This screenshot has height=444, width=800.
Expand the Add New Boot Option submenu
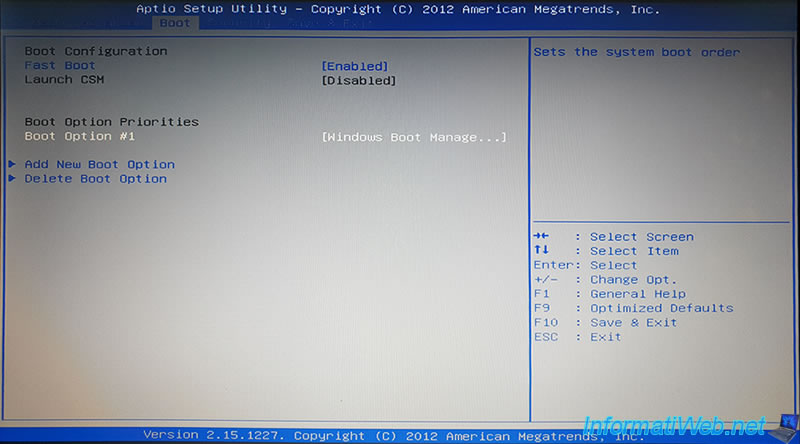click(99, 164)
